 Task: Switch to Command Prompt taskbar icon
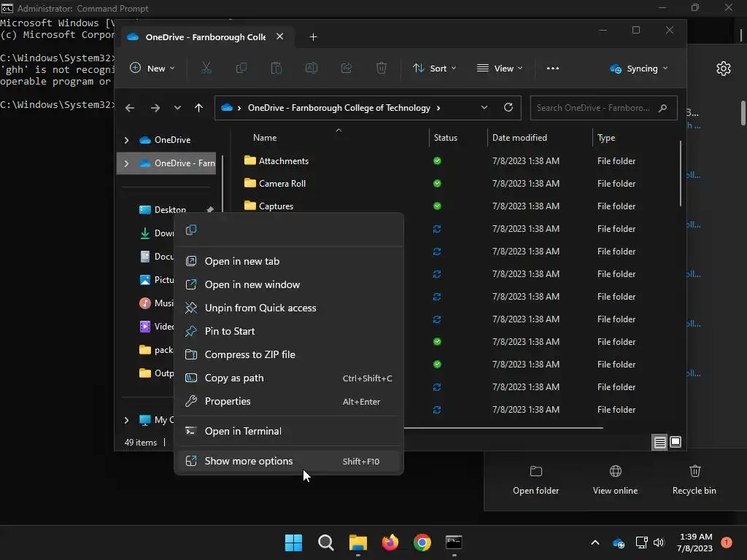point(454,542)
